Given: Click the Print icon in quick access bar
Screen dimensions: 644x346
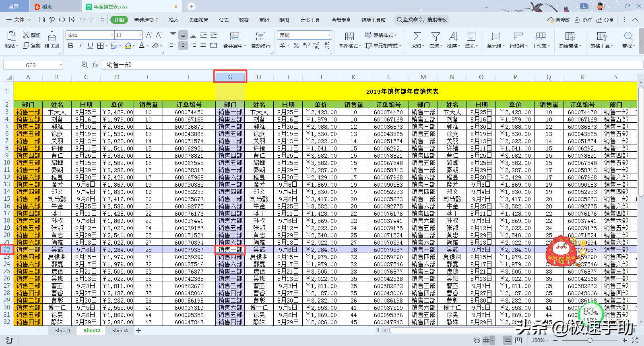Looking at the screenshot, I should point(62,20).
